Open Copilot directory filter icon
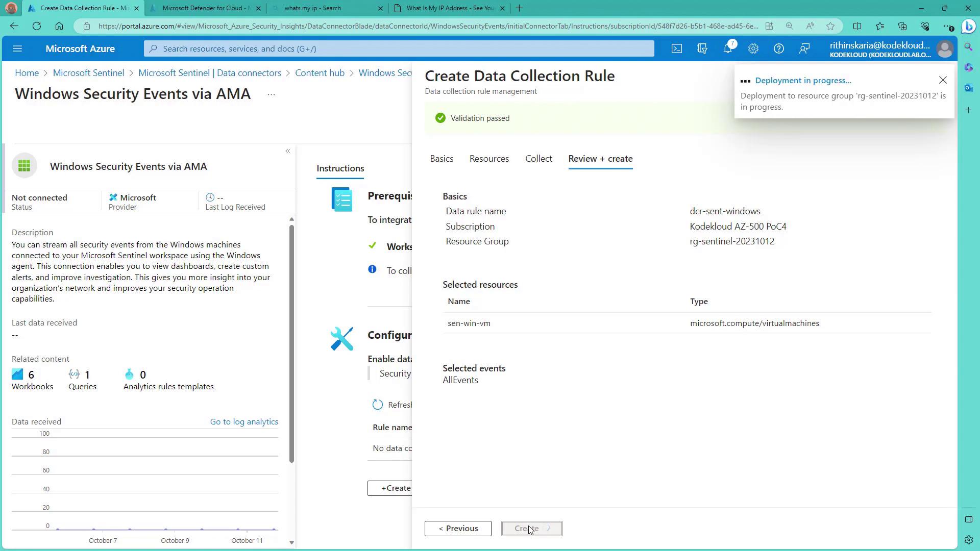The image size is (980, 551). (x=702, y=48)
